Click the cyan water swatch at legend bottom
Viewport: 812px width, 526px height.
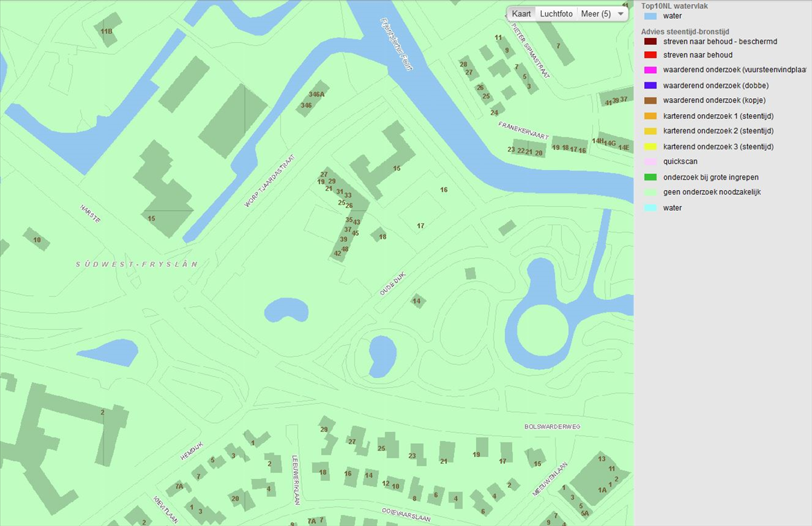(x=650, y=207)
